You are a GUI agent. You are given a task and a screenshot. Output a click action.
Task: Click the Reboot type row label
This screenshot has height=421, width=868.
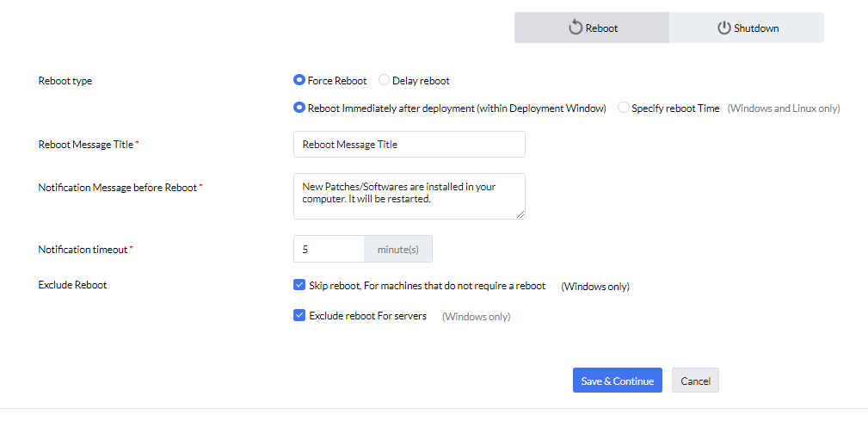[x=65, y=81]
